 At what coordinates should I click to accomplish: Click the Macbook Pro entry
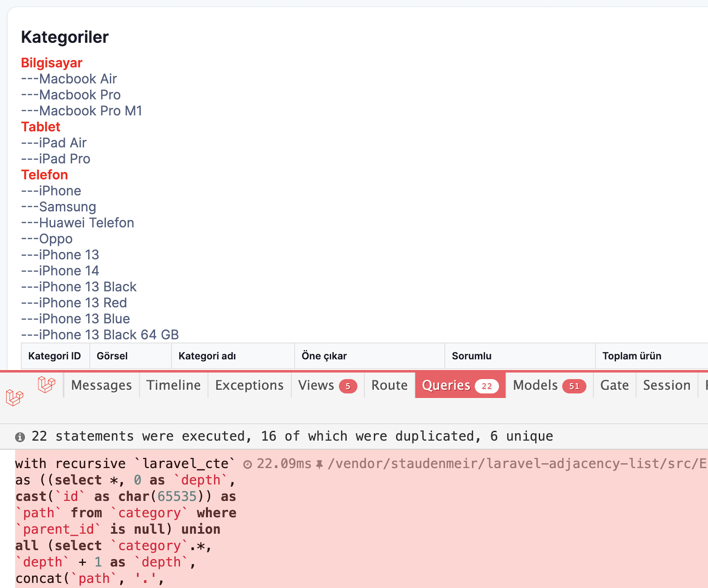point(71,95)
